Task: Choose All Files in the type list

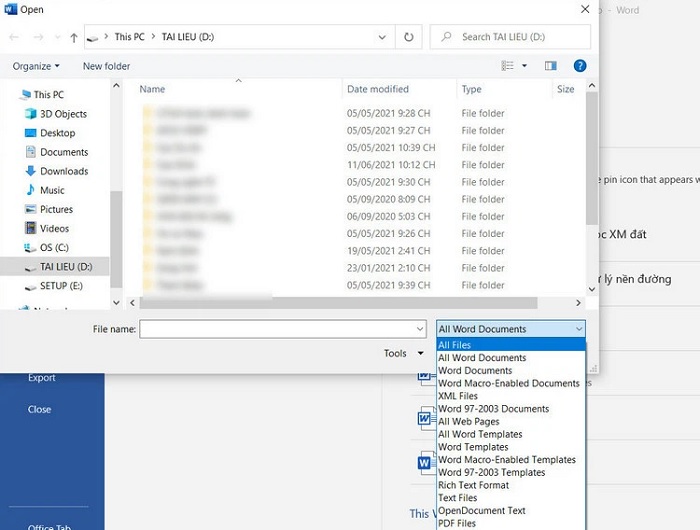Action: pyautogui.click(x=511, y=345)
